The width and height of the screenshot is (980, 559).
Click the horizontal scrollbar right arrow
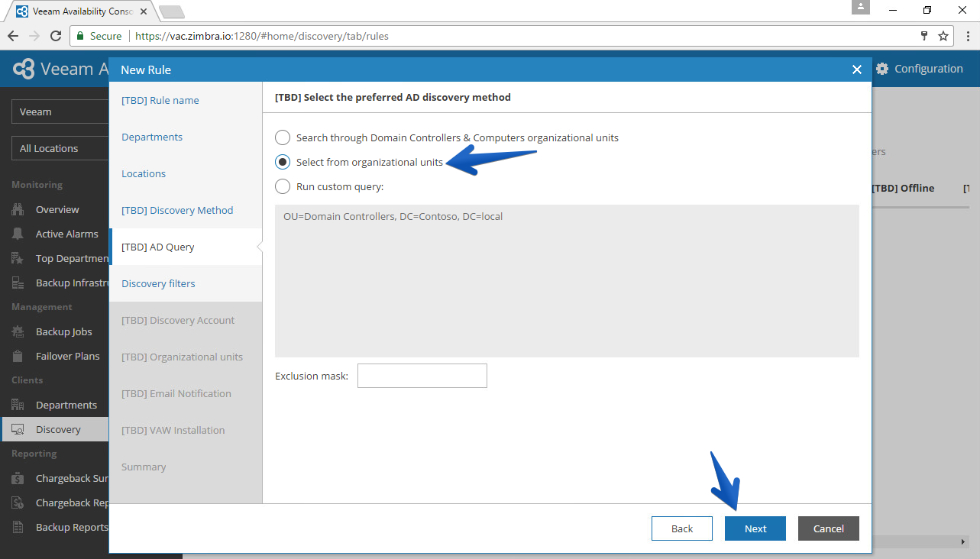tap(963, 541)
